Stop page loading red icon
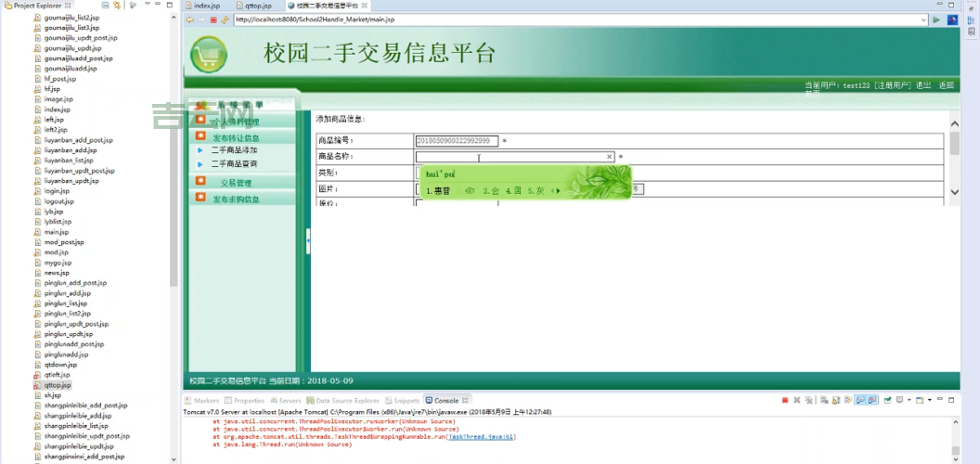This screenshot has width=980, height=464. pos(213,19)
